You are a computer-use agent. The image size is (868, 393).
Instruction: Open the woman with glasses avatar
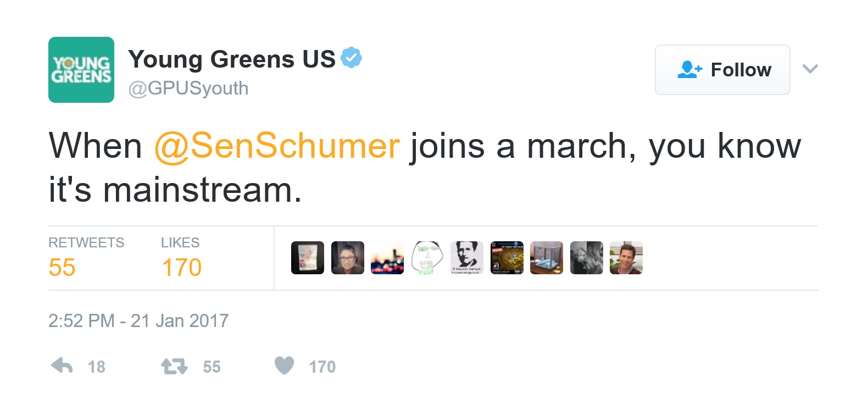(x=348, y=258)
